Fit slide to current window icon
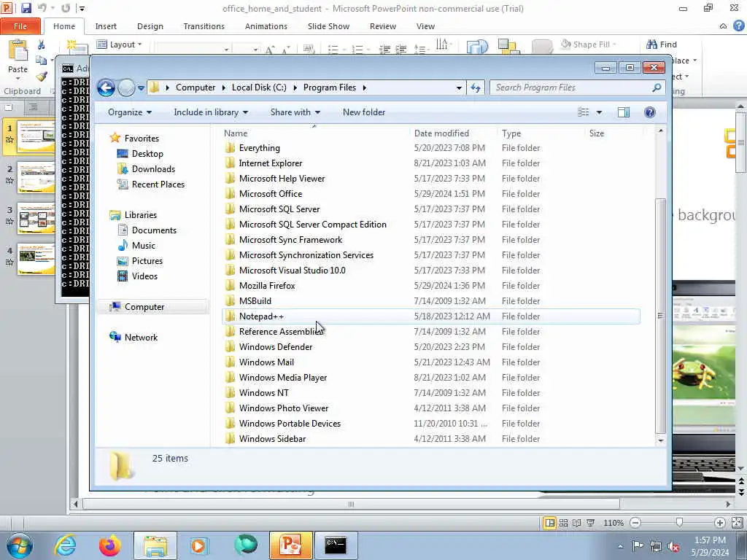Viewport: 747px width, 560px height. tap(738, 523)
